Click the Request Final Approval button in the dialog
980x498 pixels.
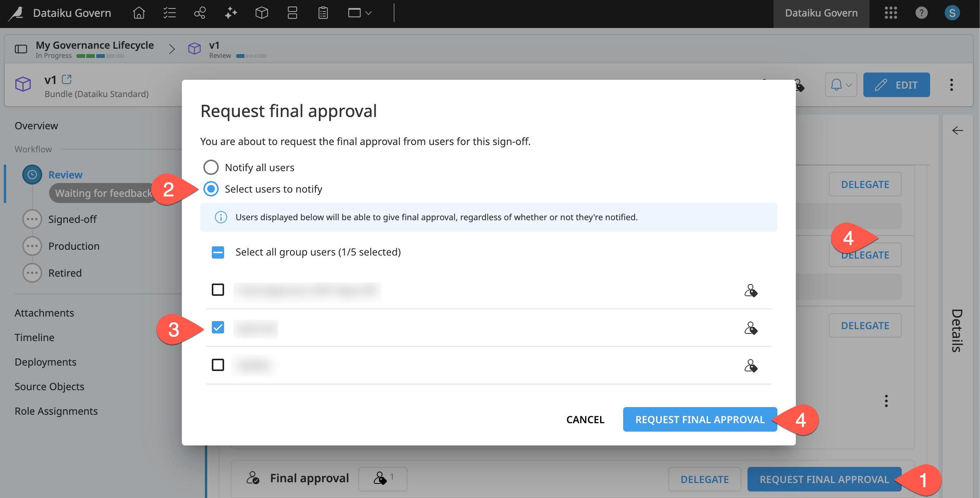click(x=699, y=419)
